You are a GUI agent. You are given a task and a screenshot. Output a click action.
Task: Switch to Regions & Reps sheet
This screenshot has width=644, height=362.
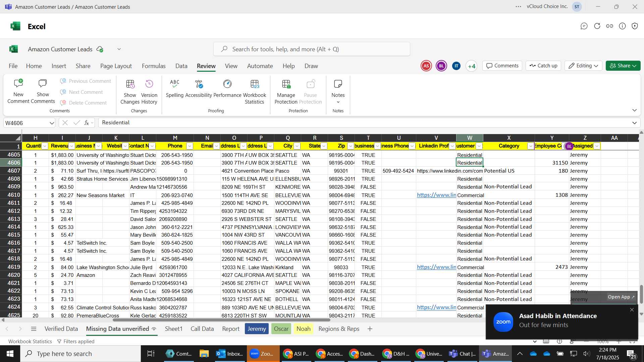339,329
